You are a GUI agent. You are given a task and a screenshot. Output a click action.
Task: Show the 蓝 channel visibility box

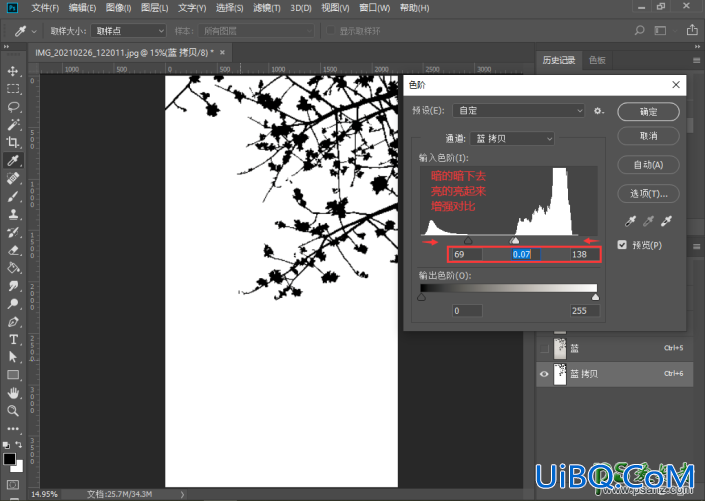544,349
